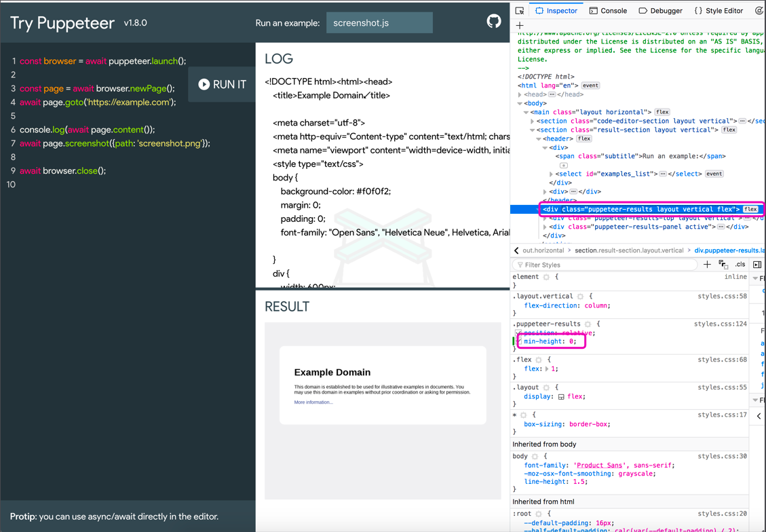The width and height of the screenshot is (766, 532).
Task: Switch to Style Editor tab
Action: point(719,11)
